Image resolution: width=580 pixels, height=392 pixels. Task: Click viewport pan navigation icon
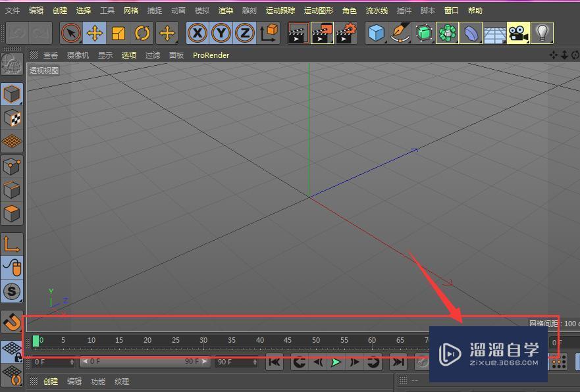click(554, 55)
